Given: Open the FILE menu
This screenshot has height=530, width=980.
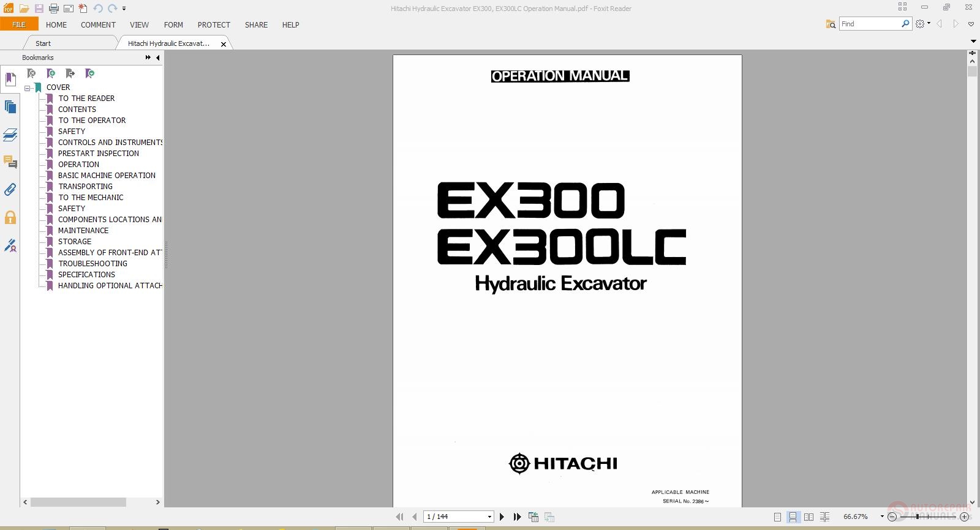Looking at the screenshot, I should coord(19,24).
